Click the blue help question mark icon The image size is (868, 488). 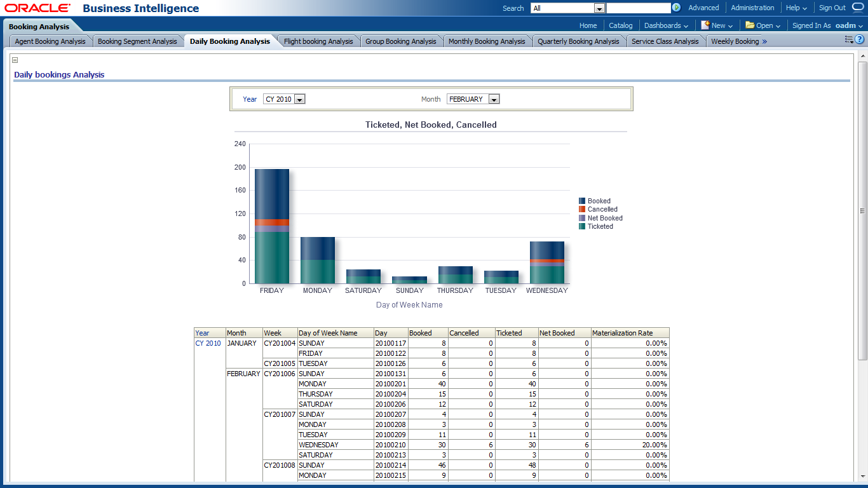[x=860, y=40]
